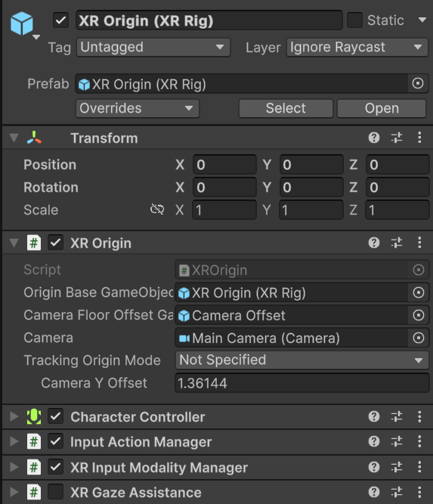Click the Position Y field
Viewport: 433px width, 504px height.
point(311,165)
